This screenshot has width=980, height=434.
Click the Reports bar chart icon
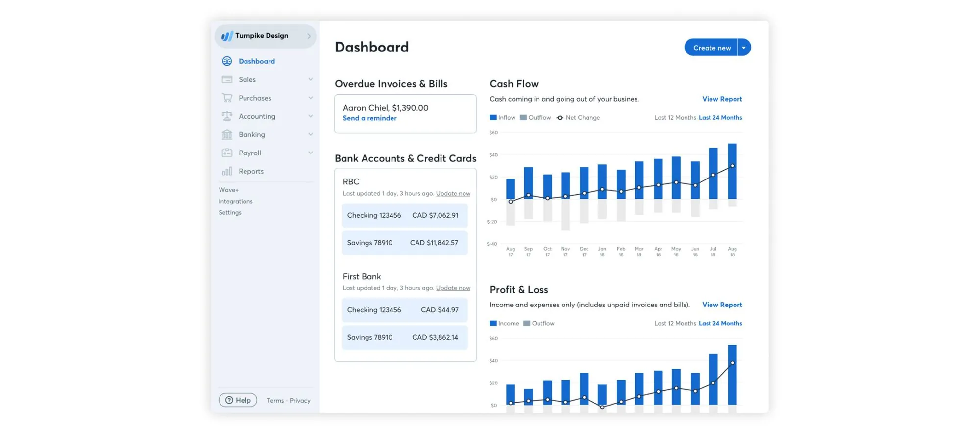pos(227,171)
